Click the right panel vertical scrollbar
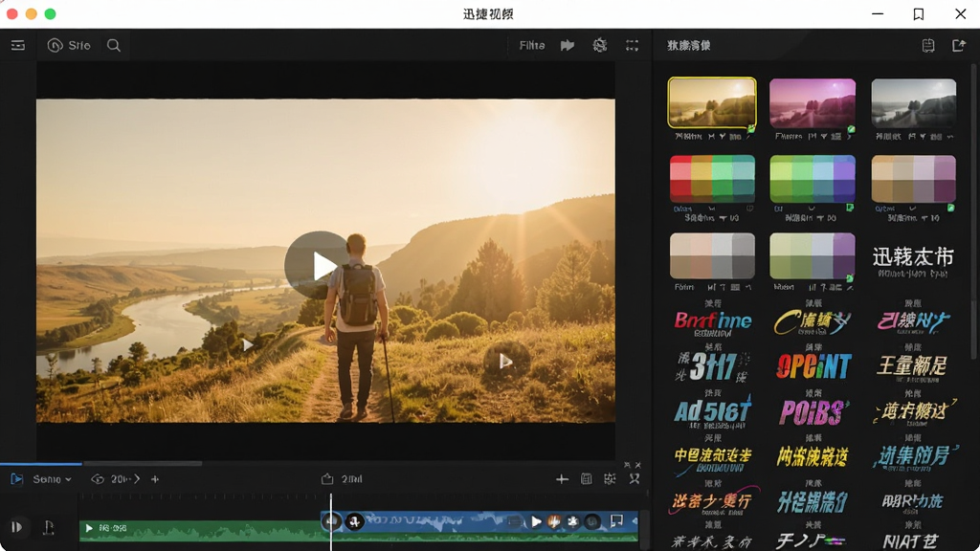Screen dimensions: 980x551 pyautogui.click(x=973, y=212)
